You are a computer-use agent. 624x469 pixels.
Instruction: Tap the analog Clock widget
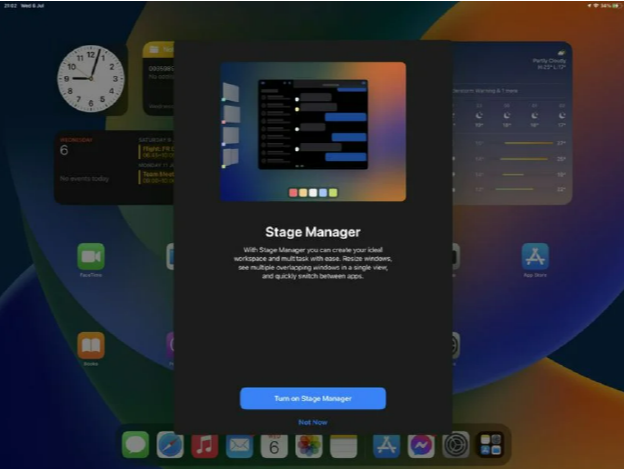click(91, 78)
